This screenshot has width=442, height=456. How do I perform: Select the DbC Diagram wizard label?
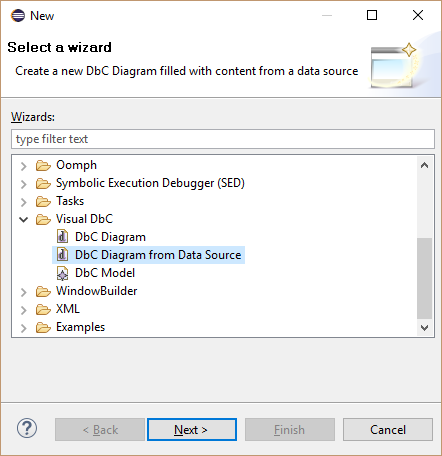(110, 237)
